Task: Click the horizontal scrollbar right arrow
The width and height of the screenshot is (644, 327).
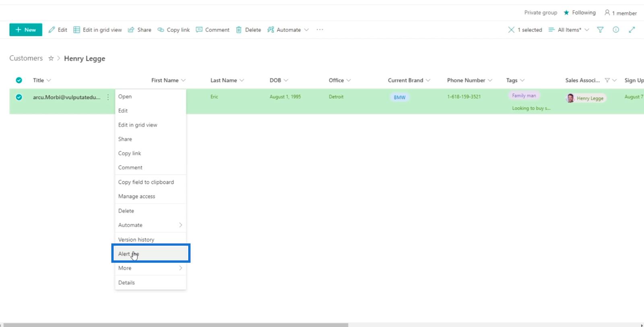Action: 642,325
